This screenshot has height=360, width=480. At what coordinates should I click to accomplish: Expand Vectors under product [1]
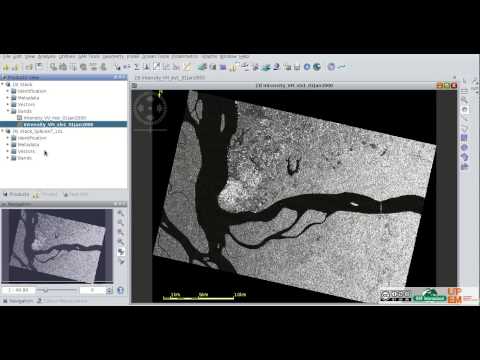[x=8, y=104]
